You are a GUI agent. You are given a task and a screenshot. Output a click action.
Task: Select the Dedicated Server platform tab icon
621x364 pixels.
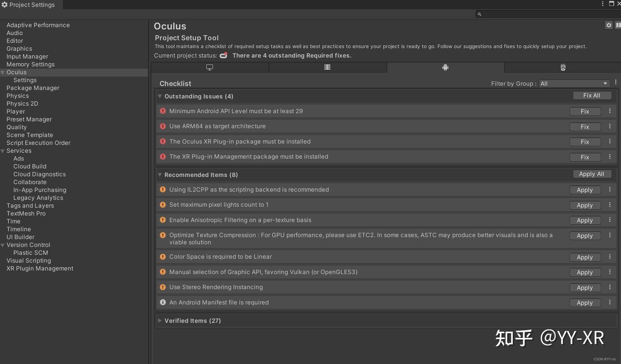tap(327, 67)
